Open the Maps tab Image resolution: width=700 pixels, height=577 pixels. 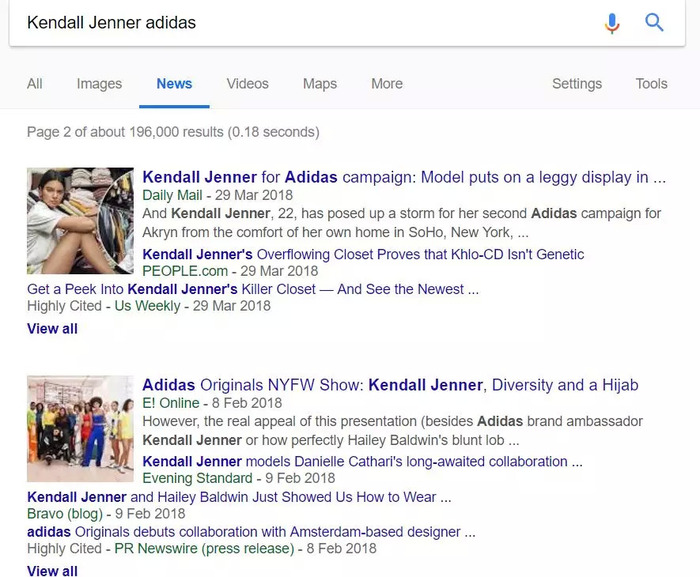click(x=320, y=84)
